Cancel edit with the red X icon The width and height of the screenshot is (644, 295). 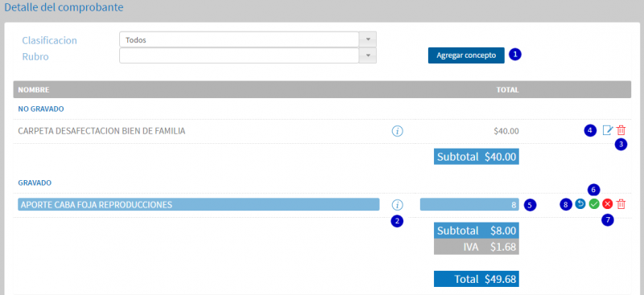[608, 204]
